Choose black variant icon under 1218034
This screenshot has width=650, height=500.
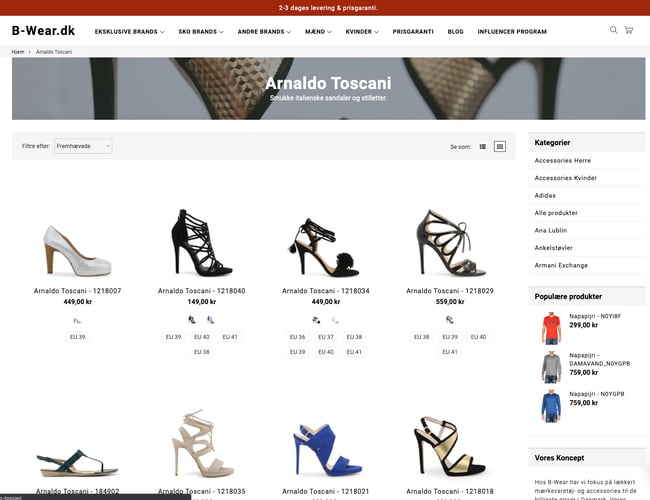316,320
